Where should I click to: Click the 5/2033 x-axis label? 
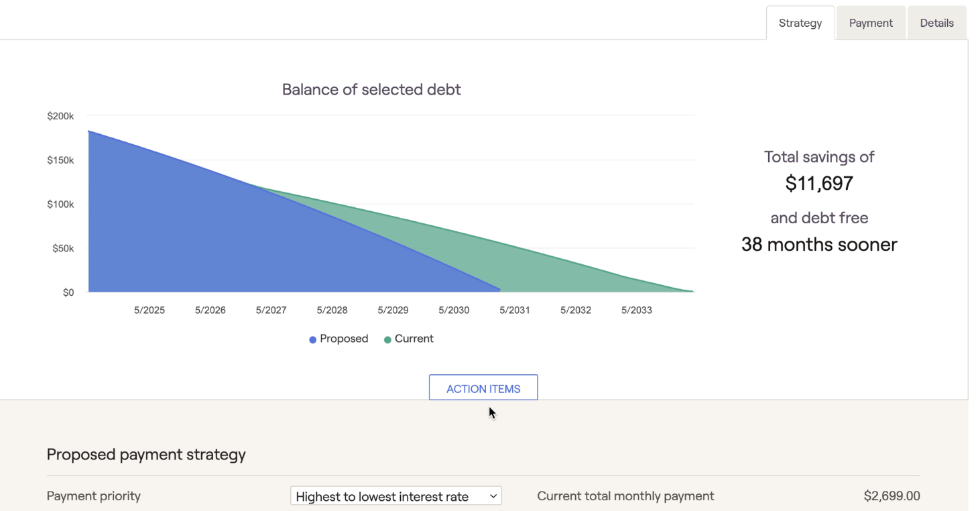click(636, 310)
